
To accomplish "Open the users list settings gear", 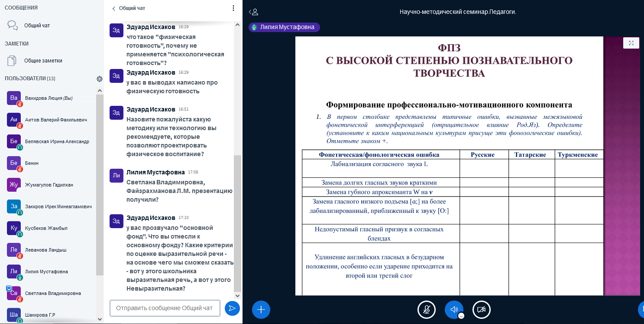I will click(100, 79).
